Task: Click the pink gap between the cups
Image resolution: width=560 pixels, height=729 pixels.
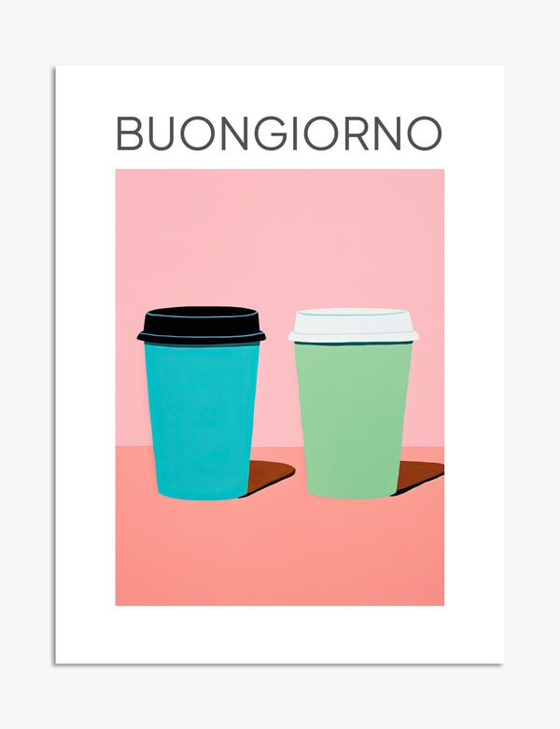Action: [277, 395]
